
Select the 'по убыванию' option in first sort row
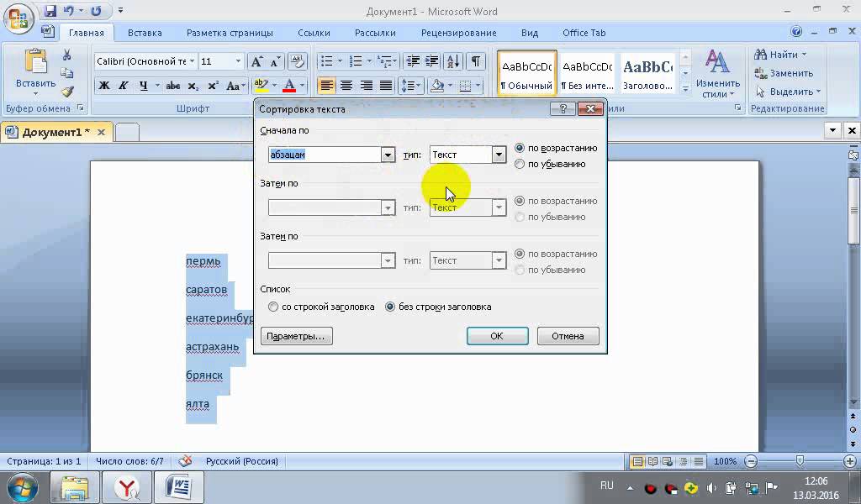click(520, 164)
